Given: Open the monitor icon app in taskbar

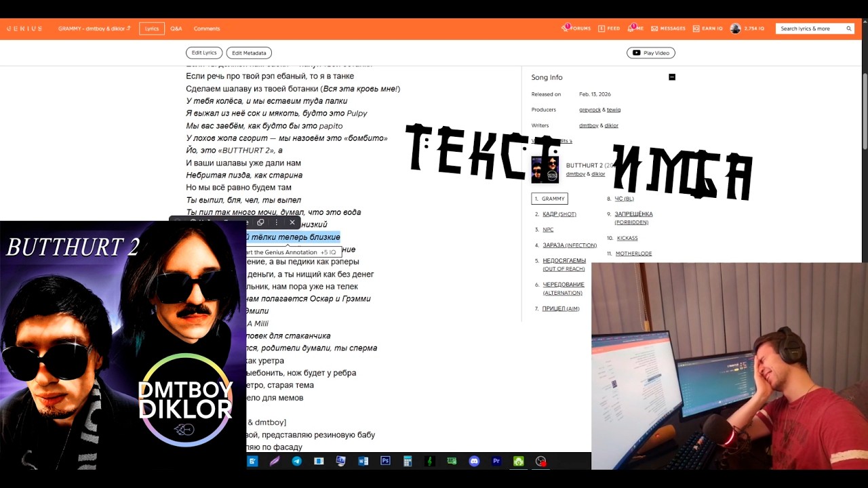Looking at the screenshot, I should (x=340, y=461).
